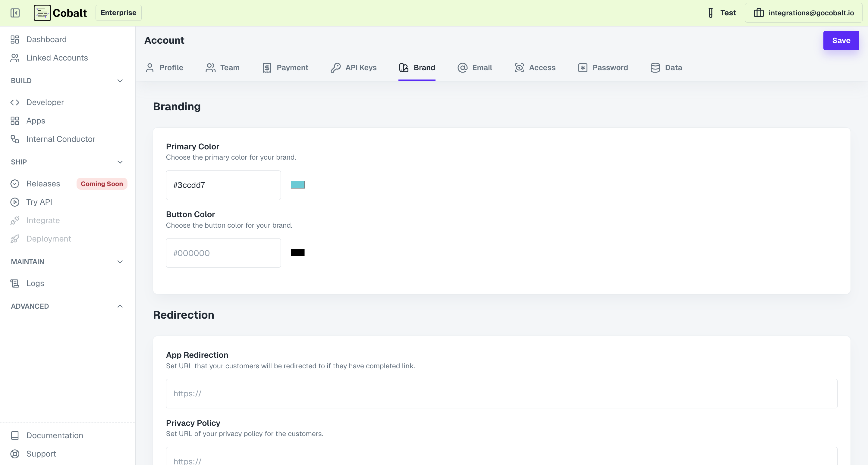
Task: Open the Support lifebuoy icon
Action: 15,454
